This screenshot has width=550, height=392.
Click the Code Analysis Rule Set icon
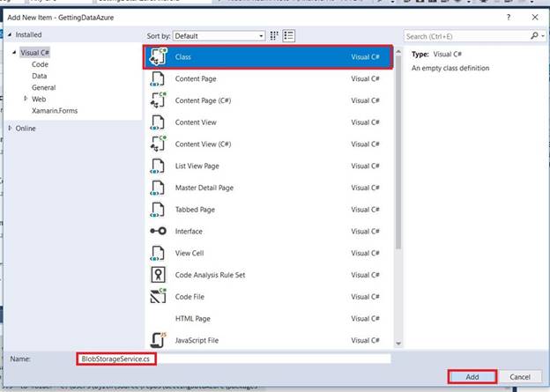coord(158,275)
